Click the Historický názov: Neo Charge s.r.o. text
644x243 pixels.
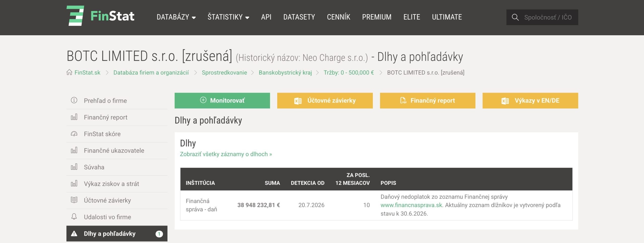(x=302, y=58)
